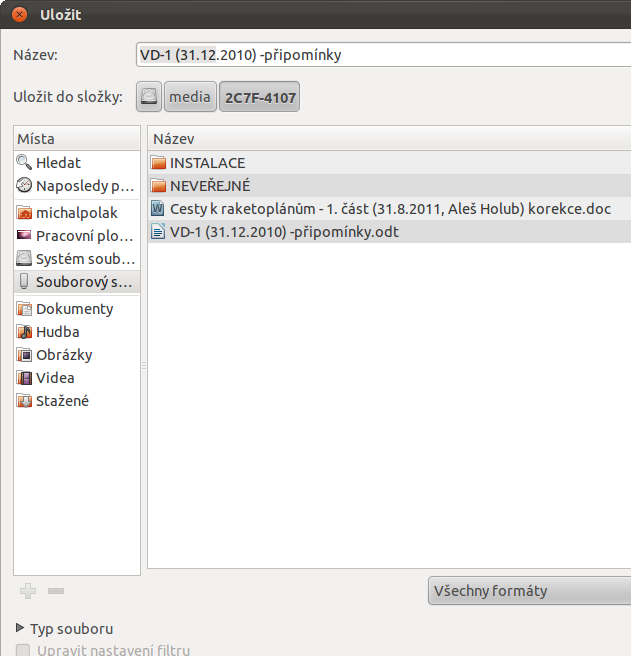Enable Upravit nastavení filtru checkbox
This screenshot has height=656, width=631.
coord(23,650)
